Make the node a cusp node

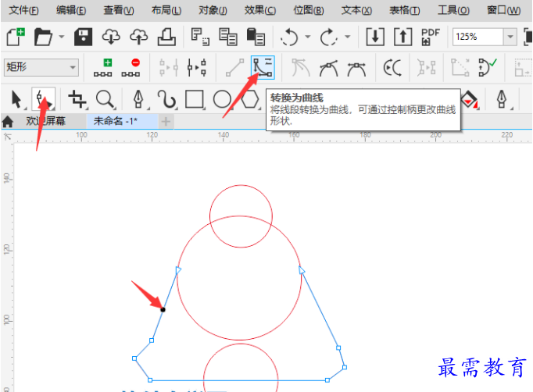pyautogui.click(x=301, y=67)
